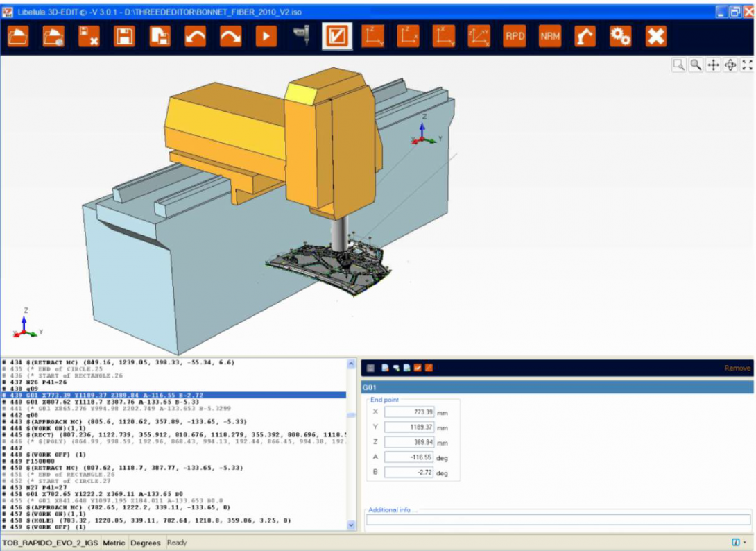Click the pan arrows icon in the viewport
The width and height of the screenshot is (756, 551).
713,65
